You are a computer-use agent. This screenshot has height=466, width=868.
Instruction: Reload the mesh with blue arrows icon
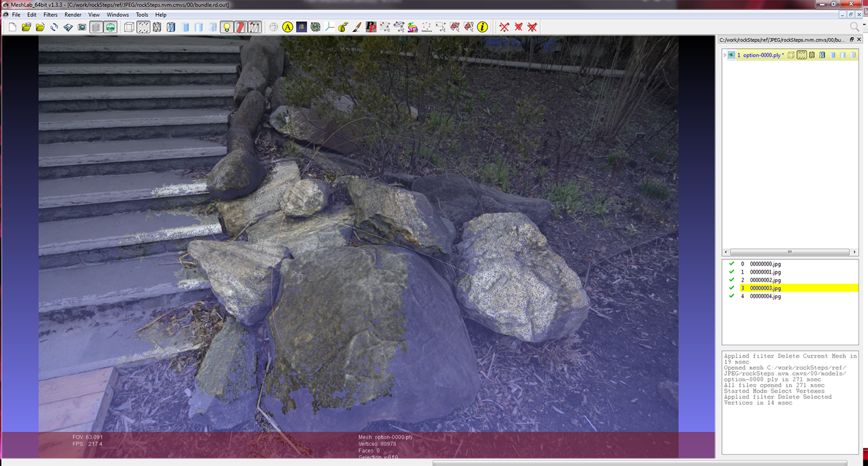click(54, 27)
